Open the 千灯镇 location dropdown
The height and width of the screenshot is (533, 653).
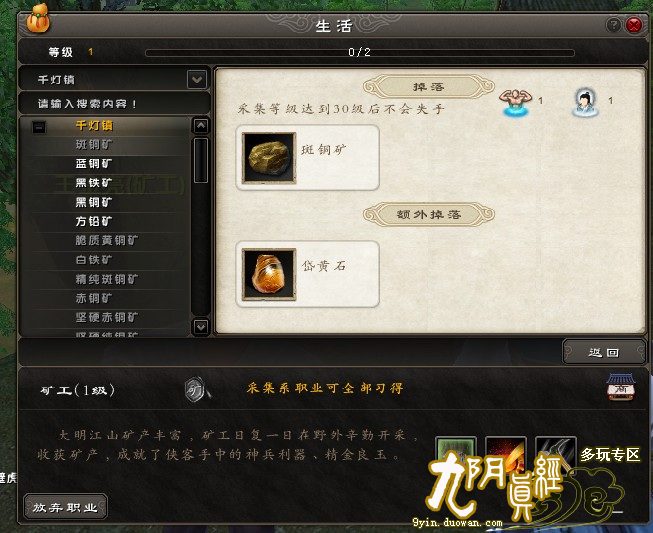point(197,79)
